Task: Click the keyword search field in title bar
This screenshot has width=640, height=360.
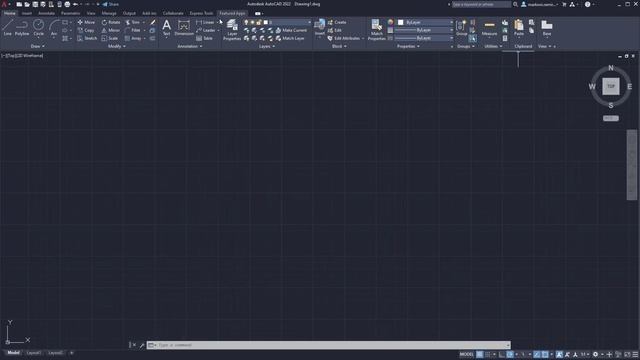Action: pyautogui.click(x=481, y=4)
